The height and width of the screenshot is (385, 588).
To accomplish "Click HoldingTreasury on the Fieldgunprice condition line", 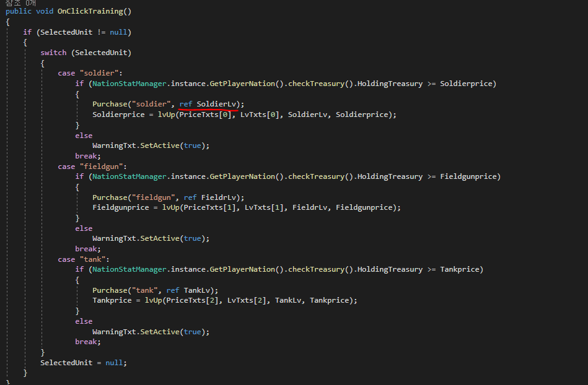I will coord(390,176).
